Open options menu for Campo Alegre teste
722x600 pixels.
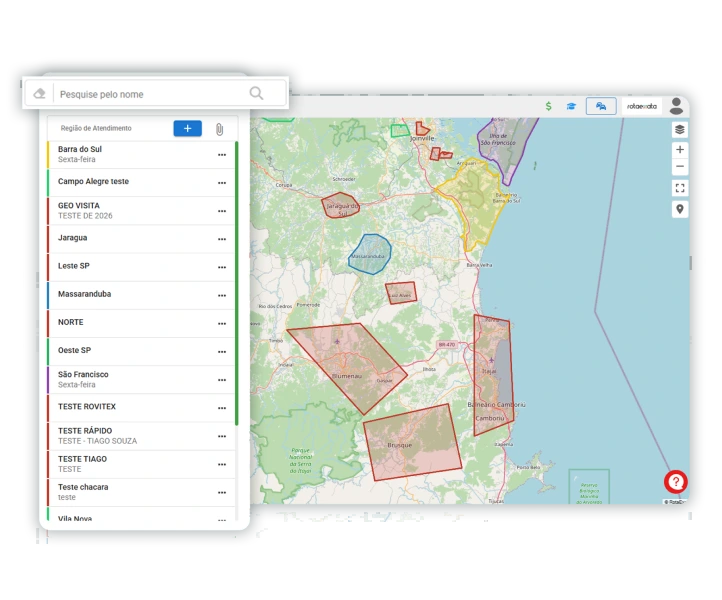[x=222, y=183]
